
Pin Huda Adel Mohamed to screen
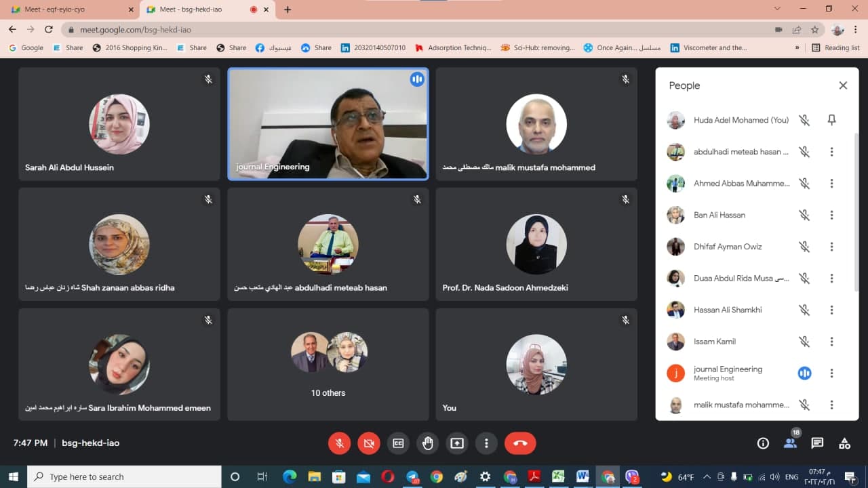[831, 120]
